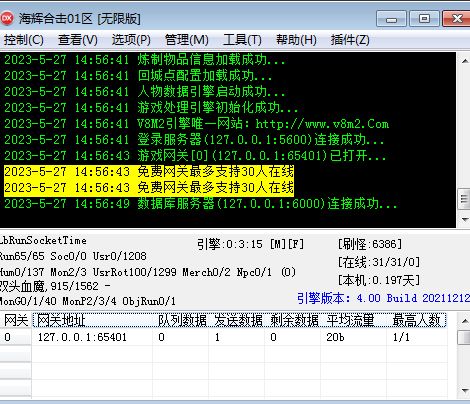Click the [刷怪:6386] status text
Viewport: 470px width, 404px height.
click(x=370, y=244)
